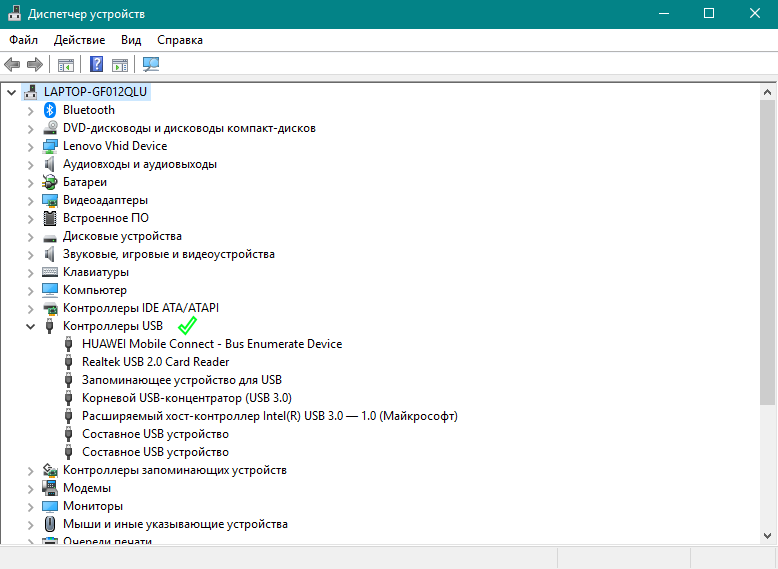The height and width of the screenshot is (569, 778).
Task: Expand the Модемы category arrow
Action: click(30, 489)
